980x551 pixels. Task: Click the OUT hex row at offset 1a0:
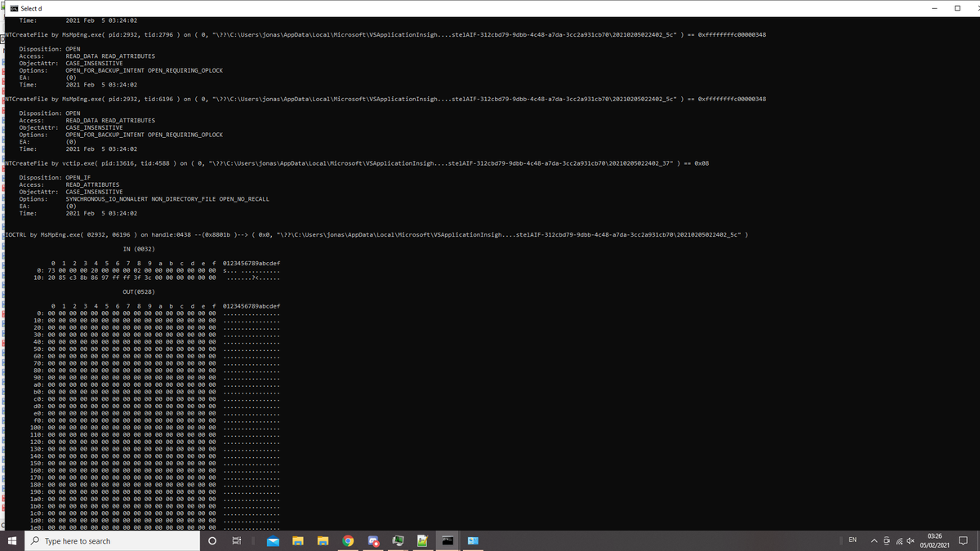pos(155,499)
